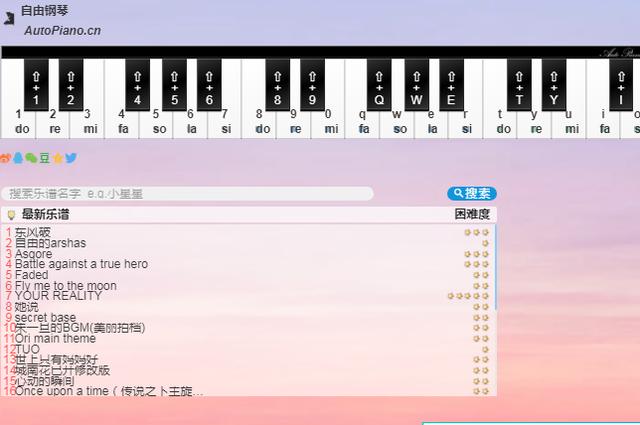
Task: Open the AutoPiano.cn link
Action: (x=62, y=31)
